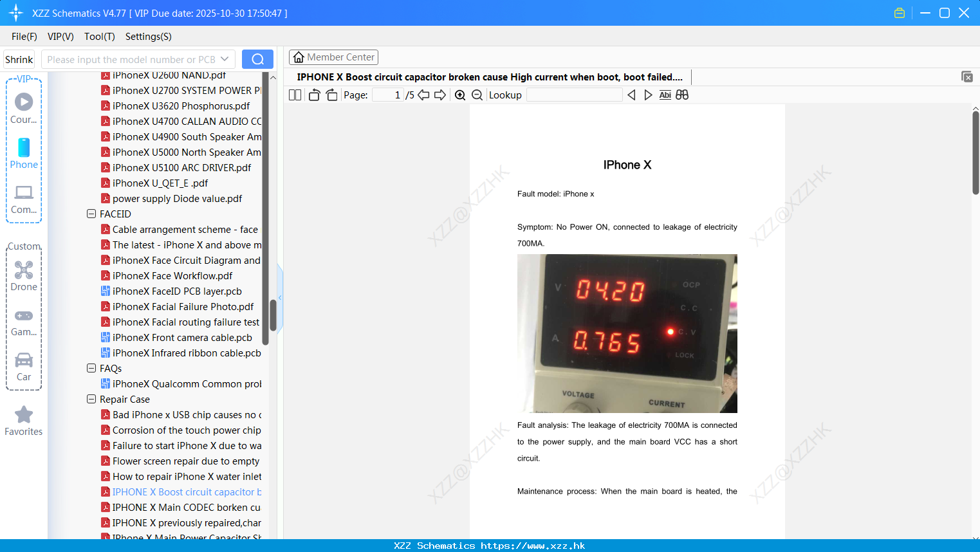Click yellow toolbox icon in title bar
The width and height of the screenshot is (980, 552).
[900, 13]
